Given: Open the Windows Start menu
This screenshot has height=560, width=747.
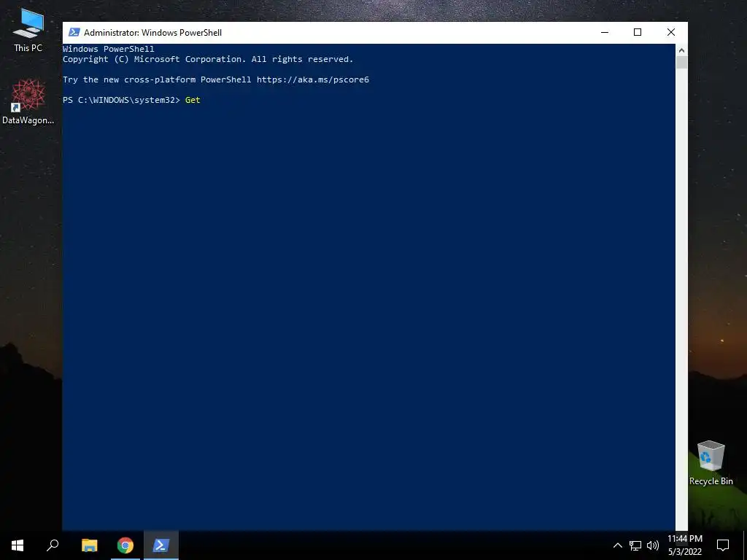Looking at the screenshot, I should (x=18, y=545).
